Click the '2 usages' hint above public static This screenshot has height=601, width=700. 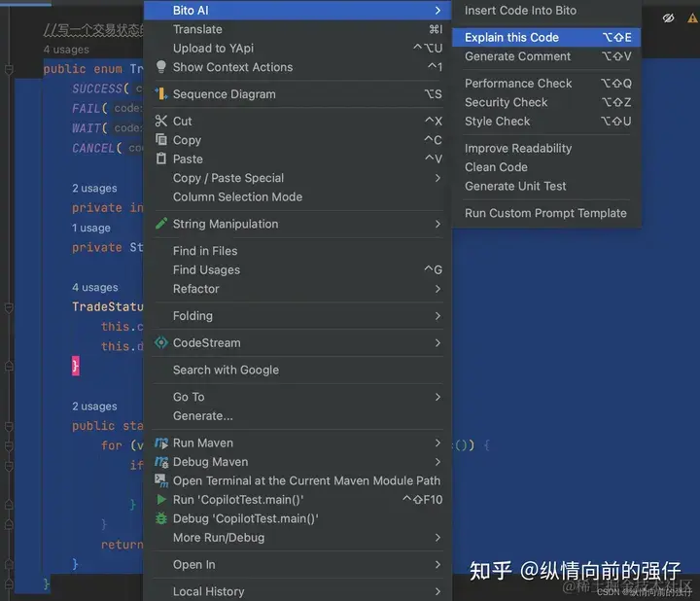click(x=94, y=407)
